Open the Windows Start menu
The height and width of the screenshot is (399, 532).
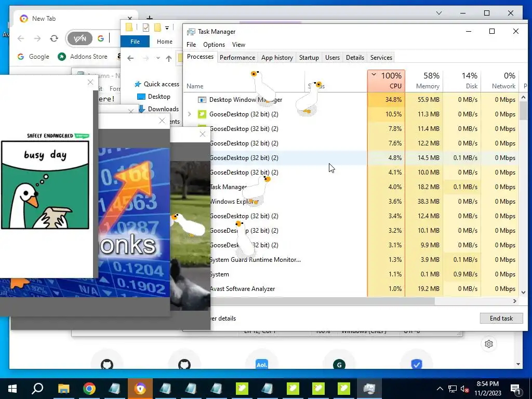click(12, 389)
